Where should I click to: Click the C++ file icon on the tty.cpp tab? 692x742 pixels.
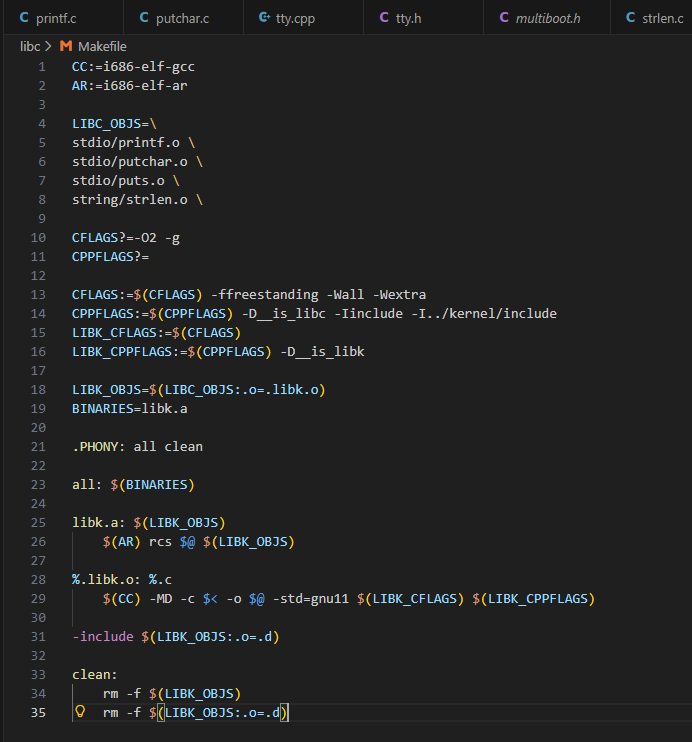[264, 18]
